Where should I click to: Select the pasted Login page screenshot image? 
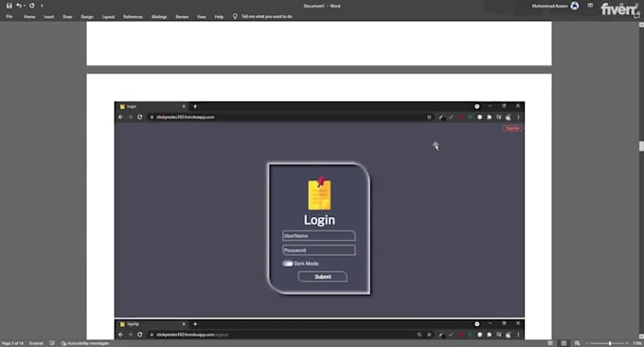tap(319, 210)
